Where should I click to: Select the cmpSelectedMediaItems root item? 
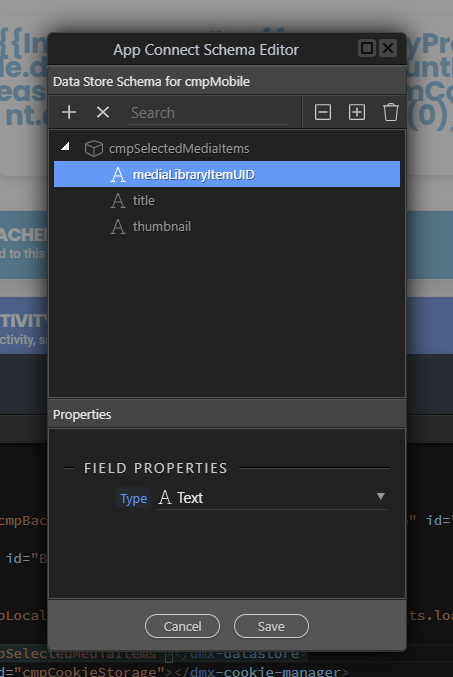(179, 149)
